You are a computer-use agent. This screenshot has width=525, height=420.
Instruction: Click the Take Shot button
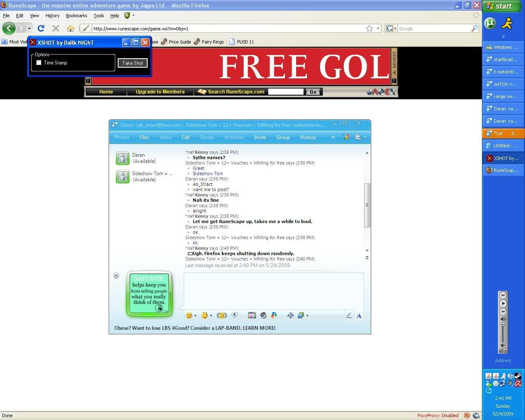tap(132, 63)
